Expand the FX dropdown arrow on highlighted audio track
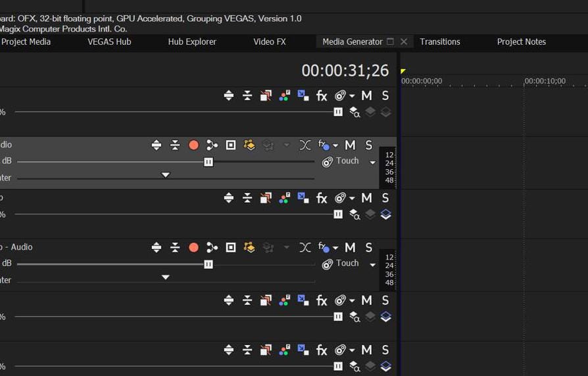588x376 pixels. coord(335,146)
